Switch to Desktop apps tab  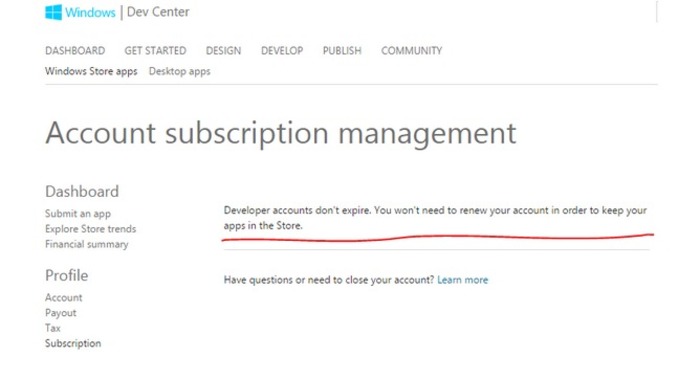tap(179, 71)
